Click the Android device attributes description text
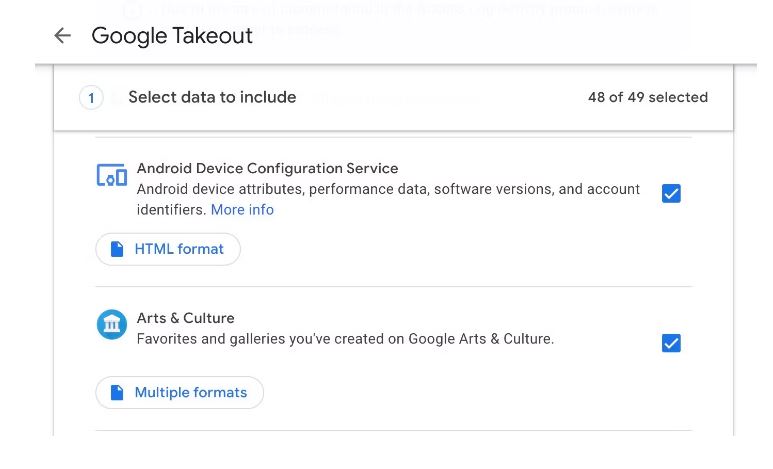 click(388, 189)
